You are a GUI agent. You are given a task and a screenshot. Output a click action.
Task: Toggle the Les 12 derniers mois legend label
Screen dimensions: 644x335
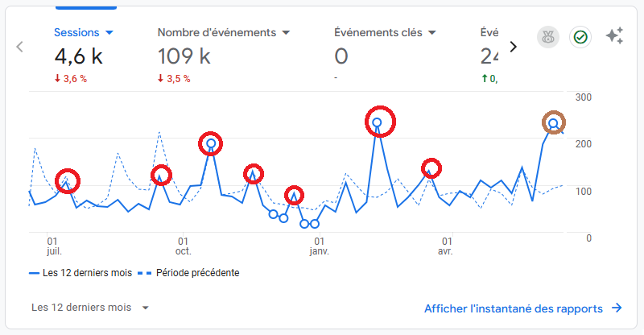pos(88,273)
